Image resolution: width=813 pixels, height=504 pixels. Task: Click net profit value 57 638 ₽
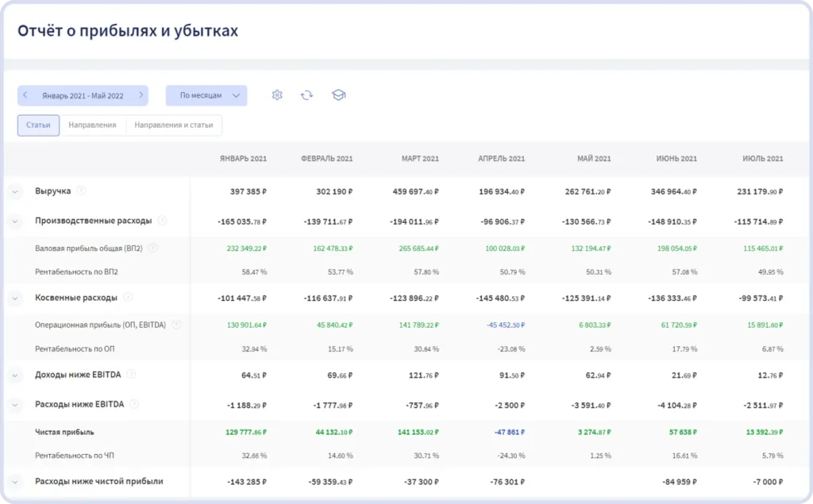684,433
